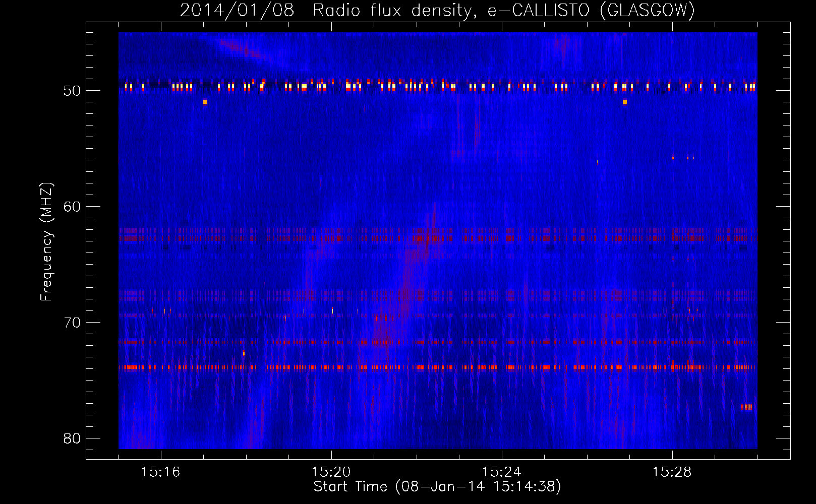Click the 15:24 time tick label
This screenshot has height=504, width=816.
pyautogui.click(x=501, y=472)
